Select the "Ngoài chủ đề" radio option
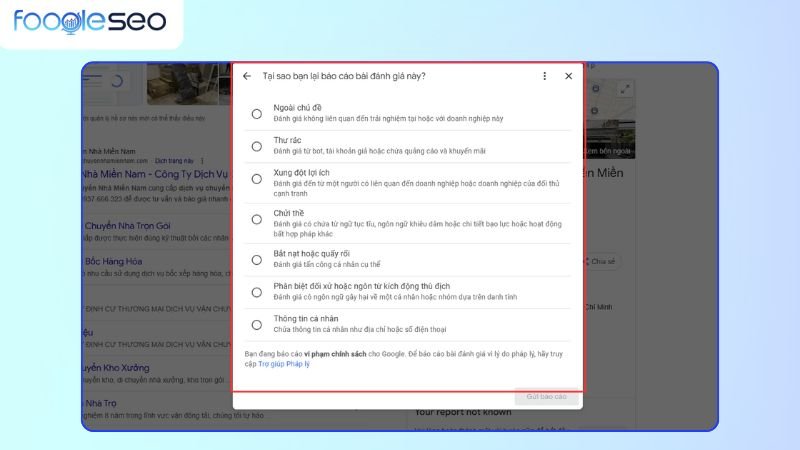 pos(257,114)
